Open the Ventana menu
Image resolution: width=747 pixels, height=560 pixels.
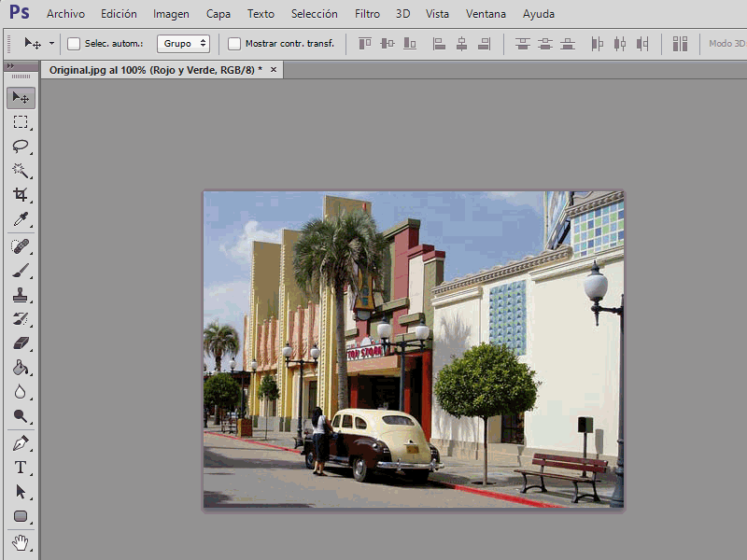(x=486, y=14)
